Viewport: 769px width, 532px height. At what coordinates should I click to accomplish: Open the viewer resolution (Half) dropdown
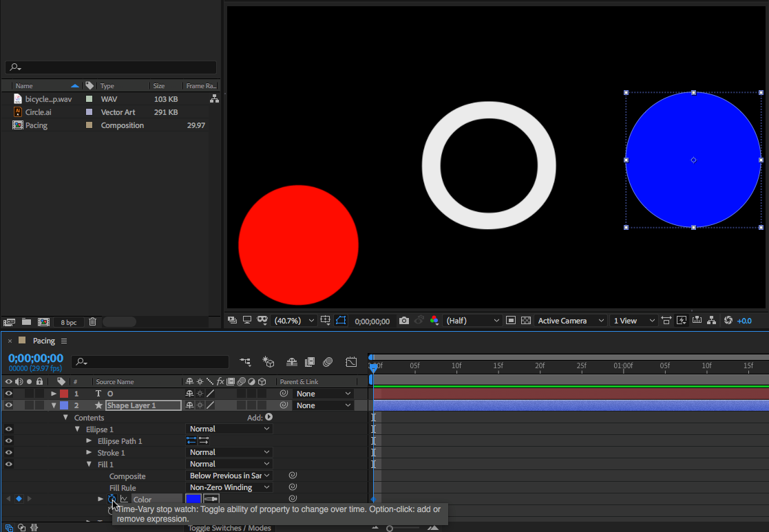pyautogui.click(x=473, y=321)
